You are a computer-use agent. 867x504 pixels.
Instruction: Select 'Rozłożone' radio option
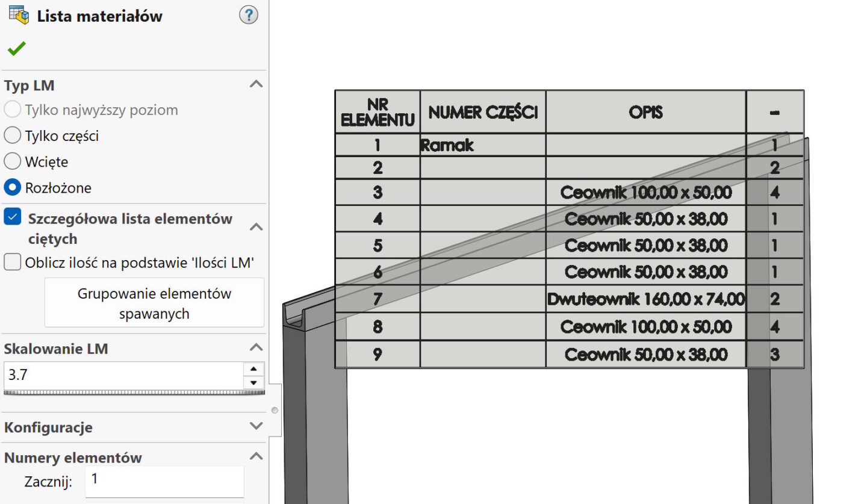[13, 188]
